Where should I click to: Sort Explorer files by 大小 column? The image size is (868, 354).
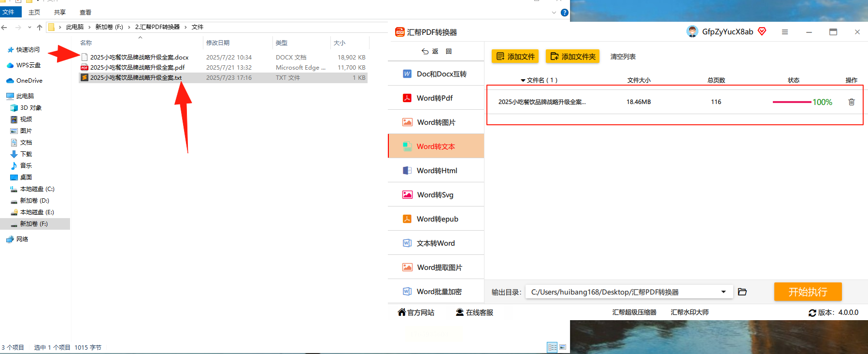coord(340,43)
